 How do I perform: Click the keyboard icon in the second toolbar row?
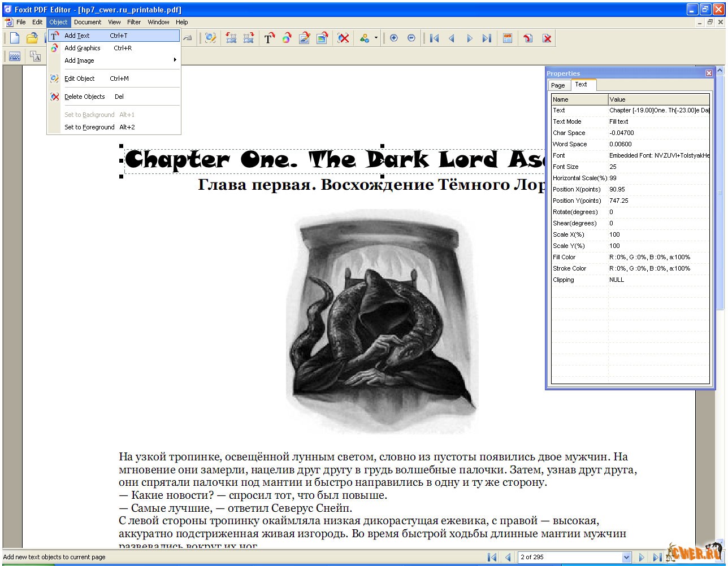coord(15,56)
